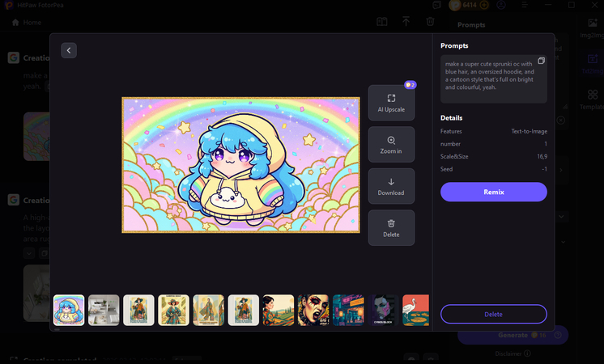The height and width of the screenshot is (364, 604).
Task: Click the Disclaimer info icon
Action: click(527, 353)
